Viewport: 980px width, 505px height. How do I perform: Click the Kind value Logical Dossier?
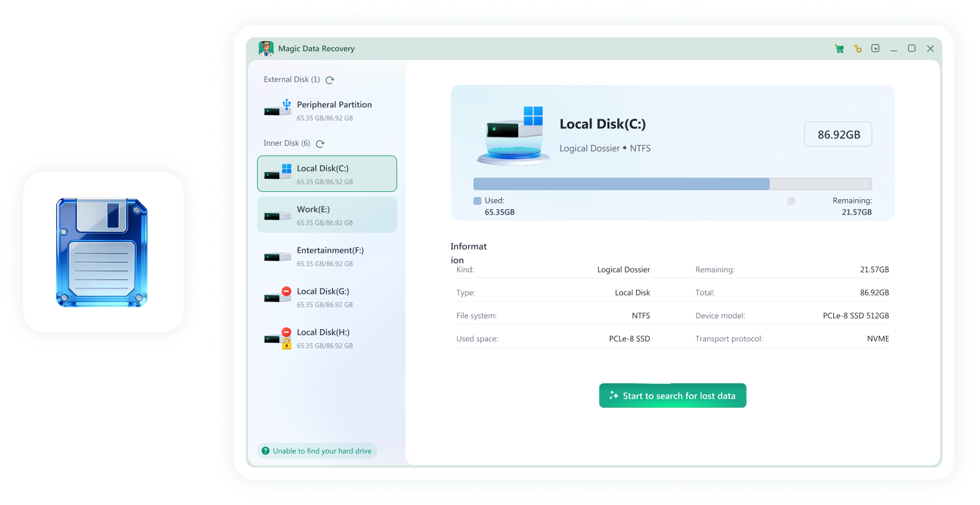point(624,270)
